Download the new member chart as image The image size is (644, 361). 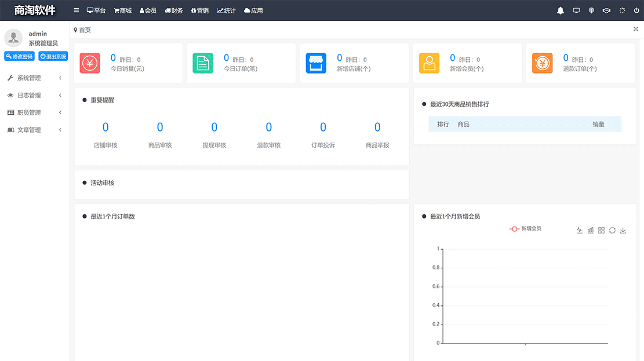tap(623, 230)
